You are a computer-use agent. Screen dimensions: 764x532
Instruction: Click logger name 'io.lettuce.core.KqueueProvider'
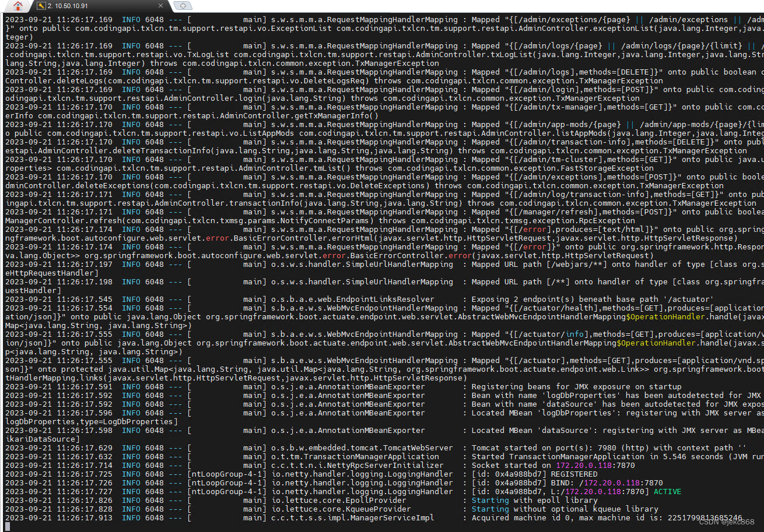pyautogui.click(x=341, y=509)
